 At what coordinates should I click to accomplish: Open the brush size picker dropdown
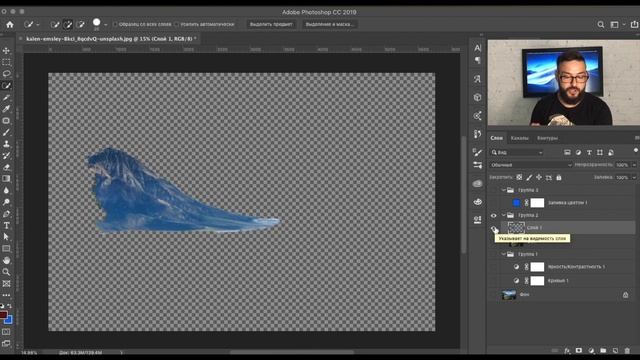(105, 25)
